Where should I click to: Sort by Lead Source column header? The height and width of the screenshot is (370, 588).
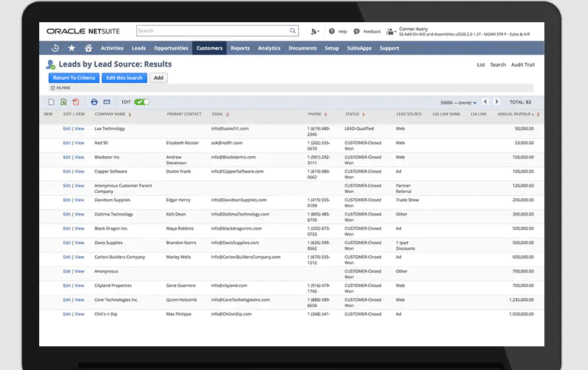[409, 114]
